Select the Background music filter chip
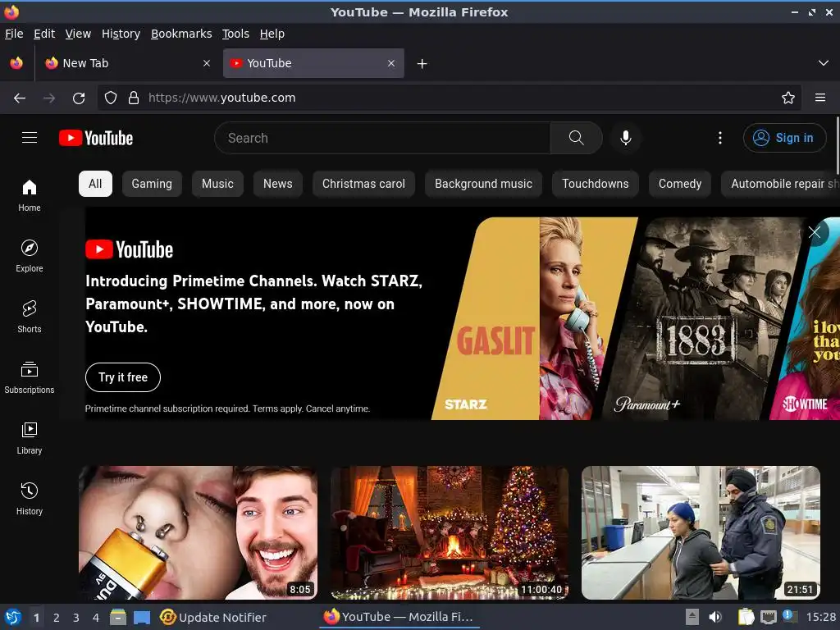 point(484,184)
